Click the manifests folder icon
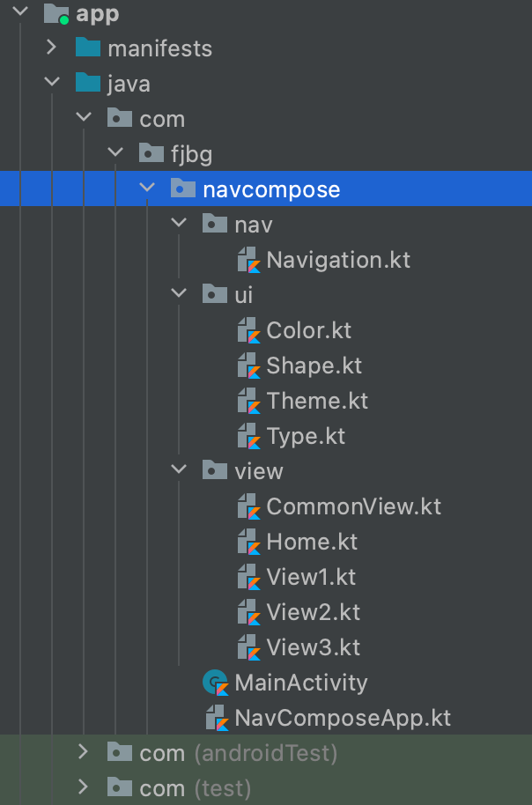Image resolution: width=532 pixels, height=805 pixels. [88, 48]
